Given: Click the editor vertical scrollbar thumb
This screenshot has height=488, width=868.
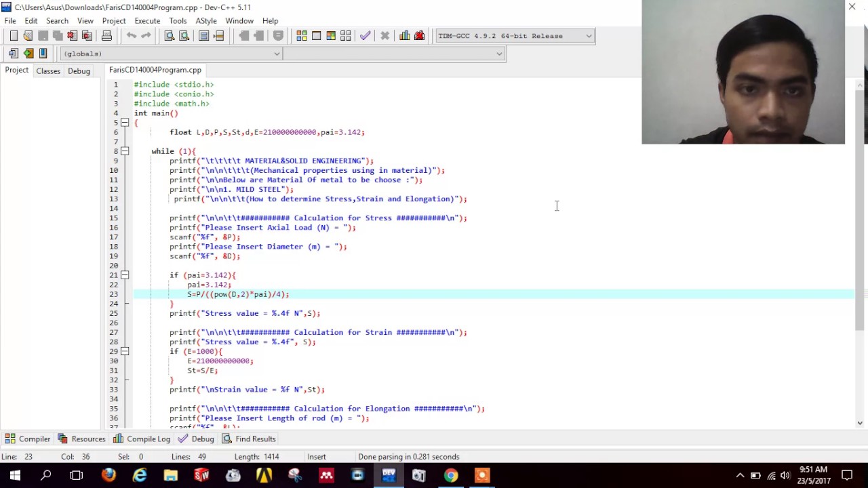Looking at the screenshot, I should (x=860, y=211).
